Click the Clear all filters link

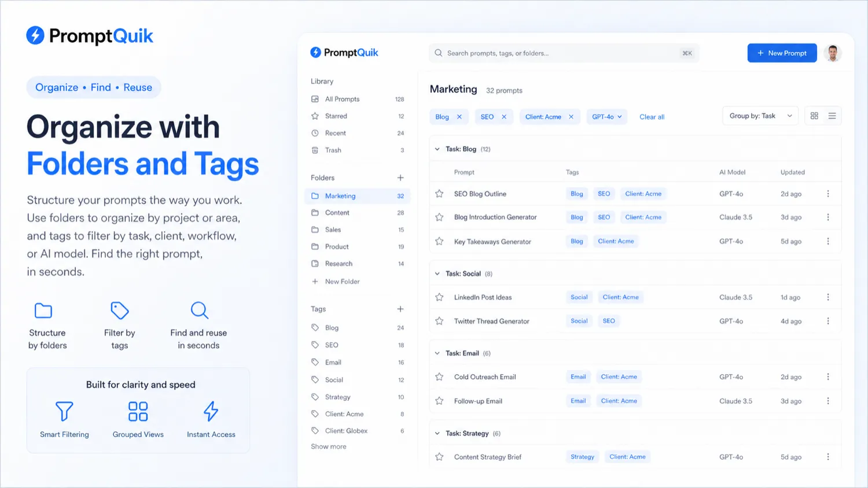pos(652,117)
